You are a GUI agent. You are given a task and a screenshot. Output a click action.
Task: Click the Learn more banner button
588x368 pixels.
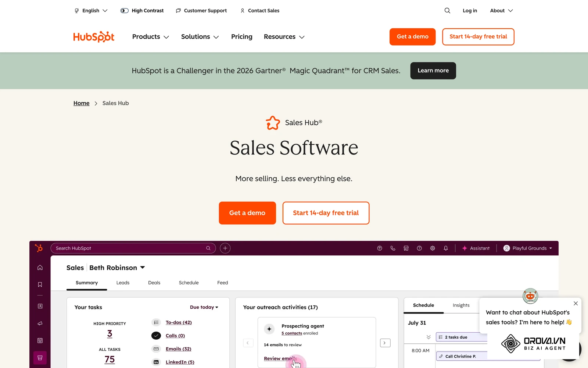pyautogui.click(x=433, y=71)
